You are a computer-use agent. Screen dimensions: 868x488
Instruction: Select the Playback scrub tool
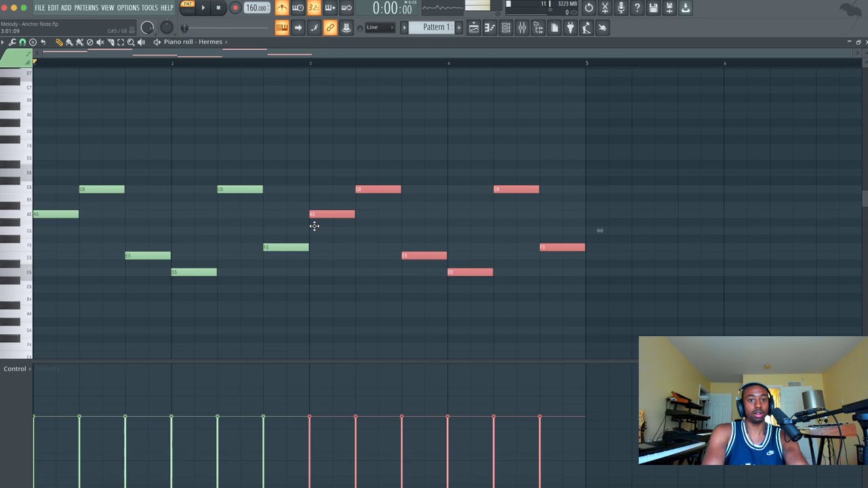pos(141,42)
